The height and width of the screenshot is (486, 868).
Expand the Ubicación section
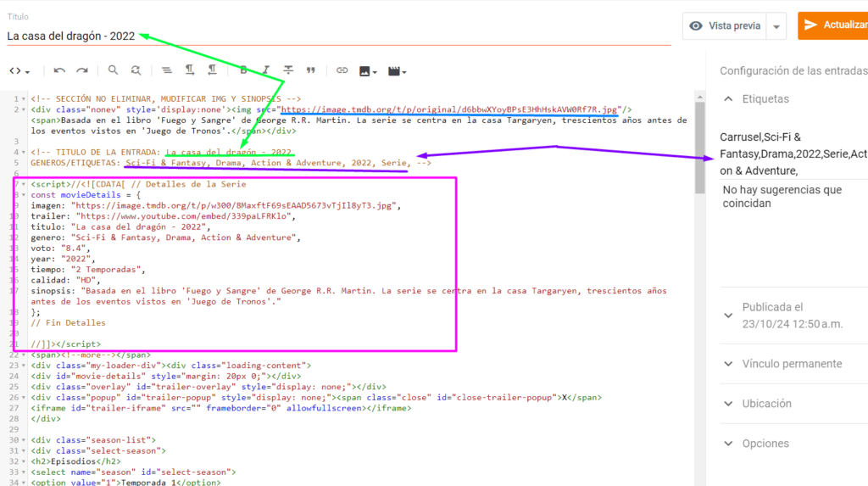(x=728, y=404)
